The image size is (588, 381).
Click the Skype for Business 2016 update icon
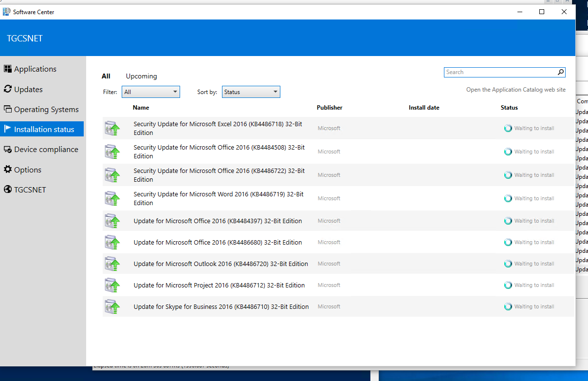click(112, 306)
